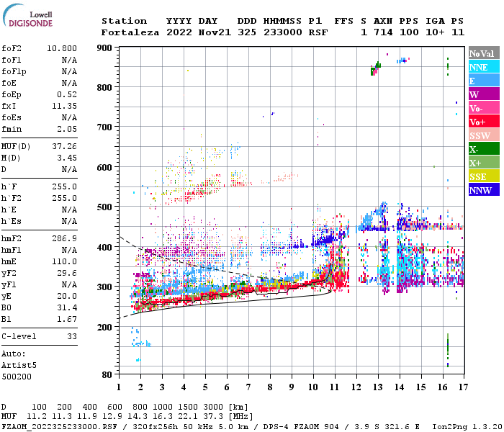The width and height of the screenshot is (504, 432).
Task: Click the yF2 value 29.6
Action: click(x=67, y=273)
